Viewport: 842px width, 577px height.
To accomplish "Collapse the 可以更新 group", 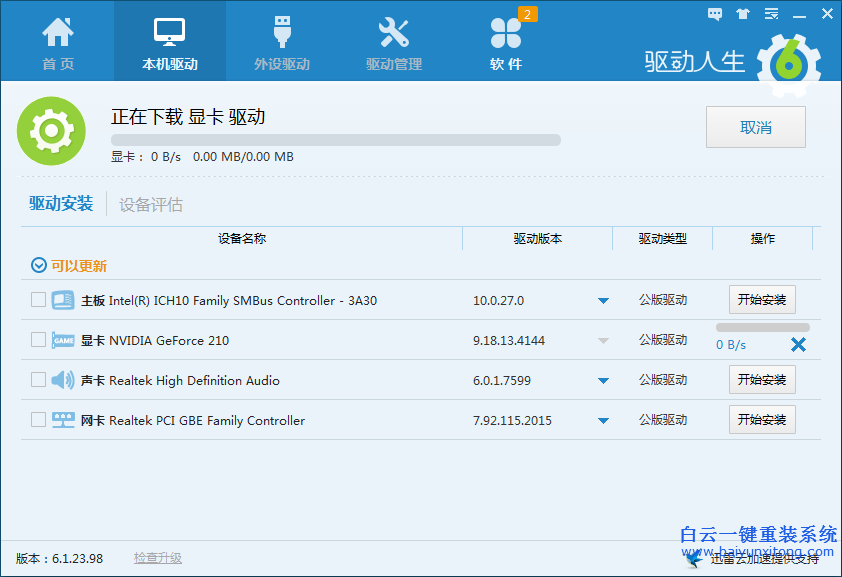I will coord(36,266).
